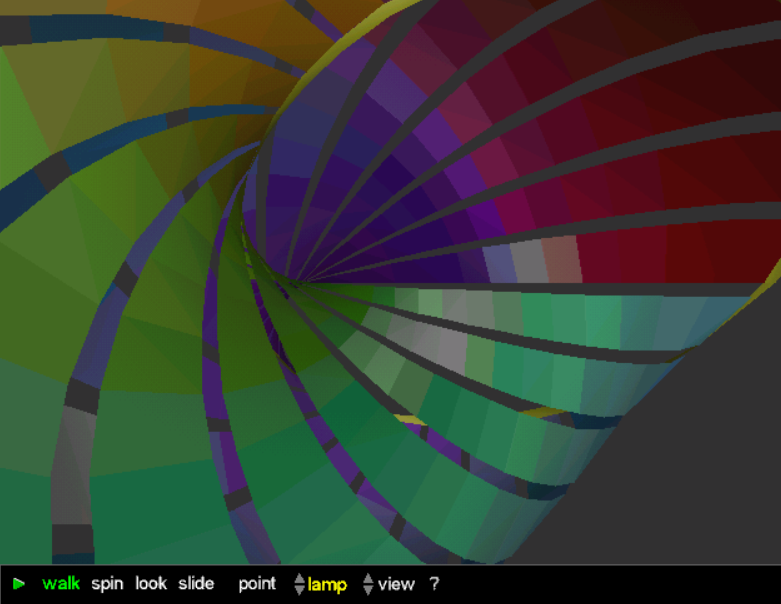Choose the look navigation mode
This screenshot has width=781, height=604.
(151, 584)
